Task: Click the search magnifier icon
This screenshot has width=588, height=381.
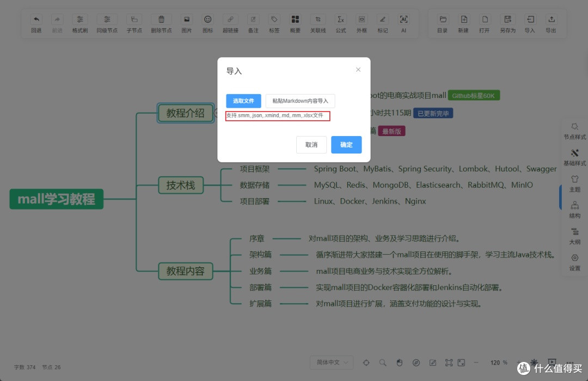Action: pos(383,362)
